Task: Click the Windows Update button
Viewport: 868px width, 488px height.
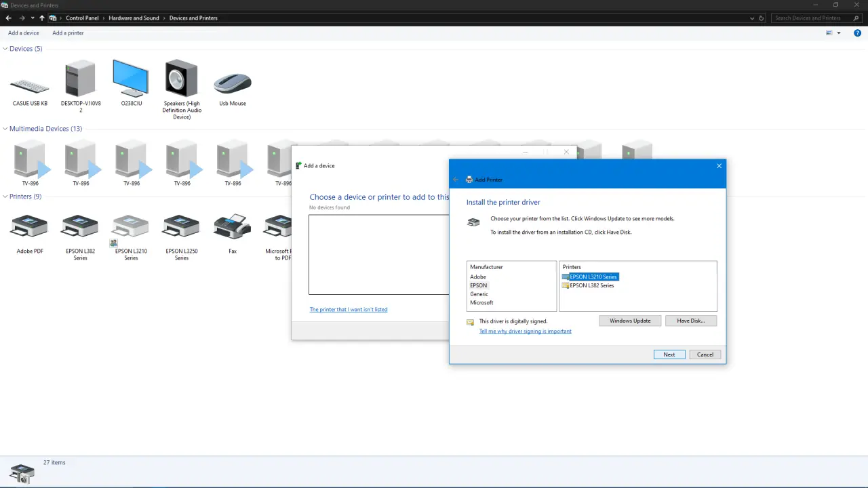Action: tap(630, 321)
